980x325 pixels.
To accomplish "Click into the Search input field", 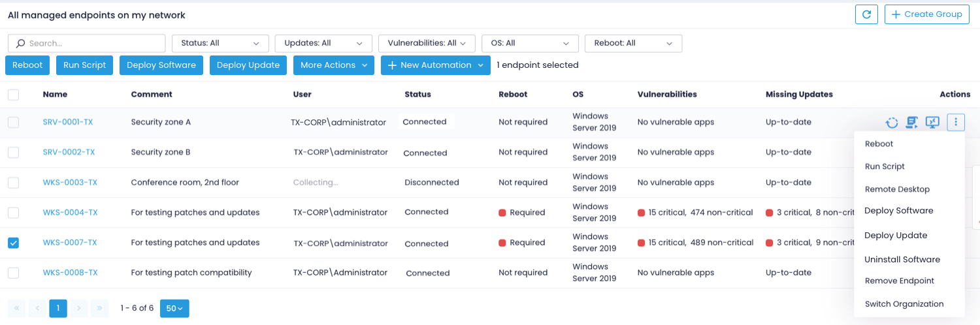I will tap(86, 43).
